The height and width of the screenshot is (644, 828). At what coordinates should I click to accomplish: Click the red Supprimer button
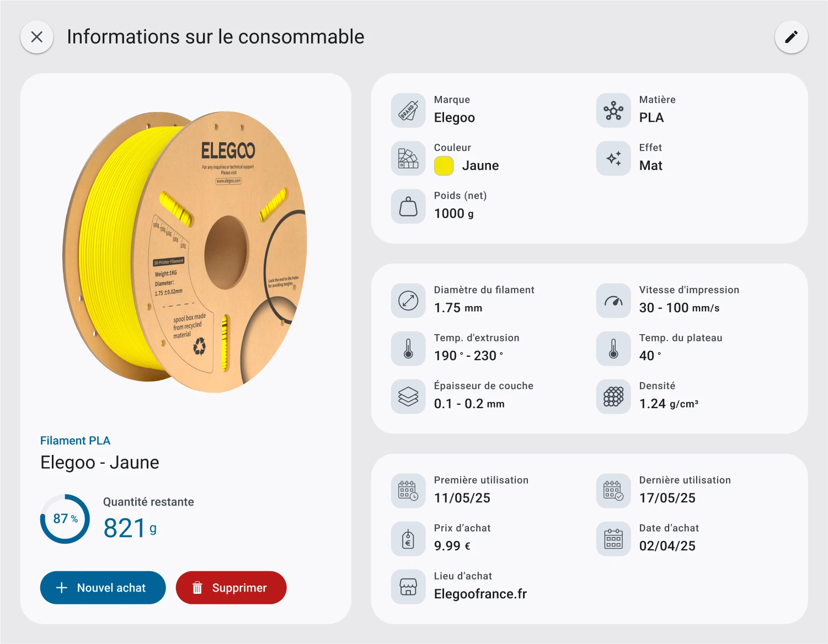tap(231, 588)
